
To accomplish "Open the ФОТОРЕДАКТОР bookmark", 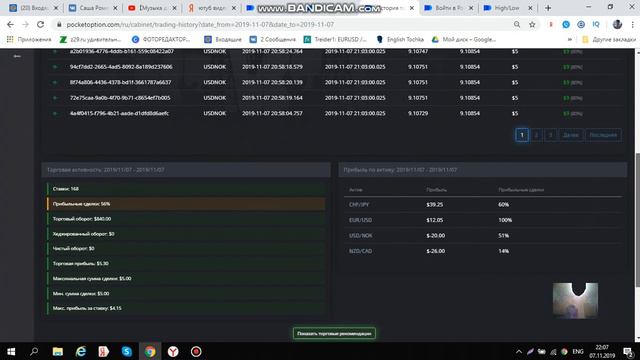I will click(x=161, y=39).
